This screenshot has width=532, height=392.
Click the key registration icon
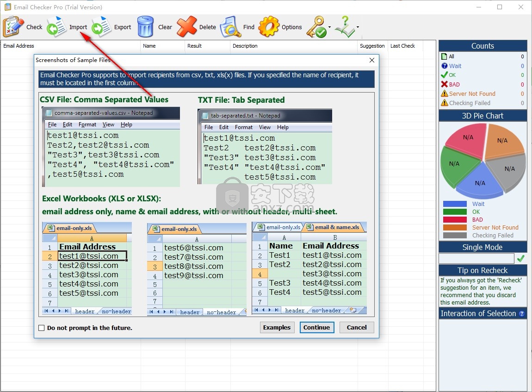coord(316,27)
